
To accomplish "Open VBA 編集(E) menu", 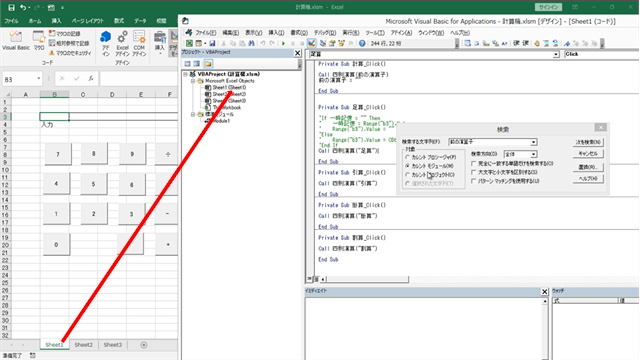I will (x=231, y=33).
